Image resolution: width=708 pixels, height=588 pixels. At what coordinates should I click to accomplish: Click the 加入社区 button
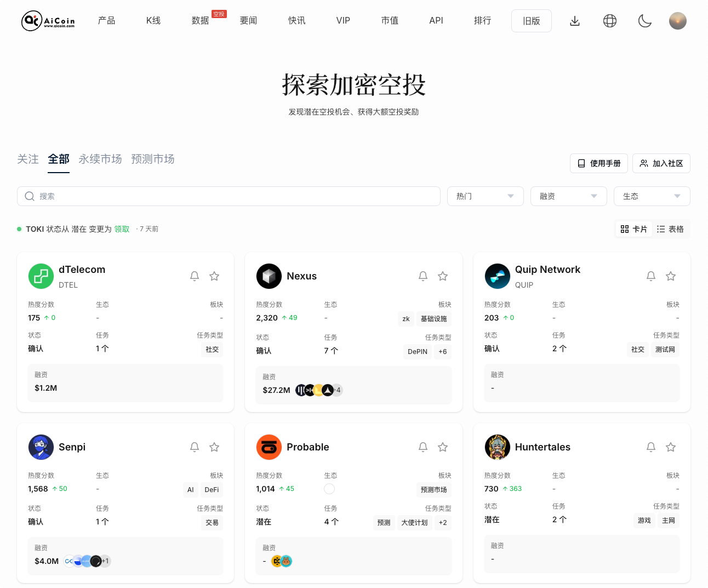(661, 163)
